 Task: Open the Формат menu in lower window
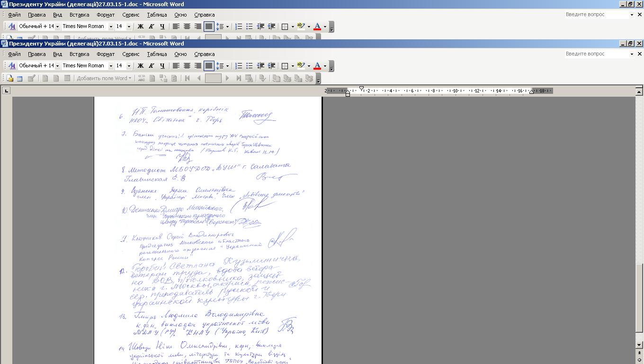106,54
